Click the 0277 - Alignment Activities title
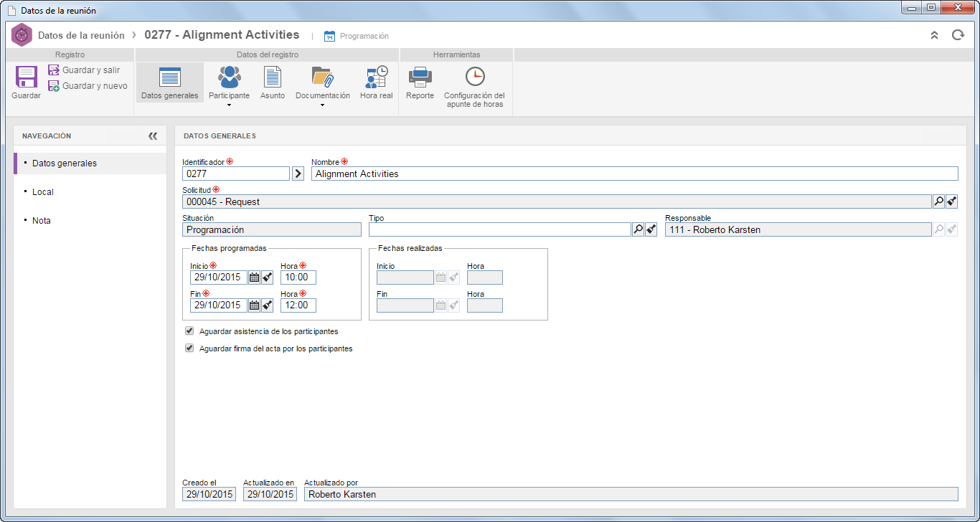The image size is (980, 522). point(222,34)
